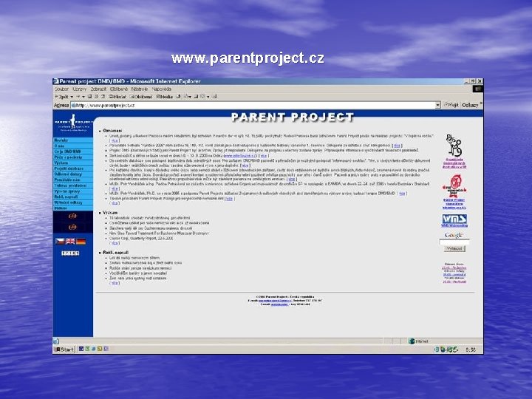
Task: Switch to Czech via the Czech flag
Action: 60,241
